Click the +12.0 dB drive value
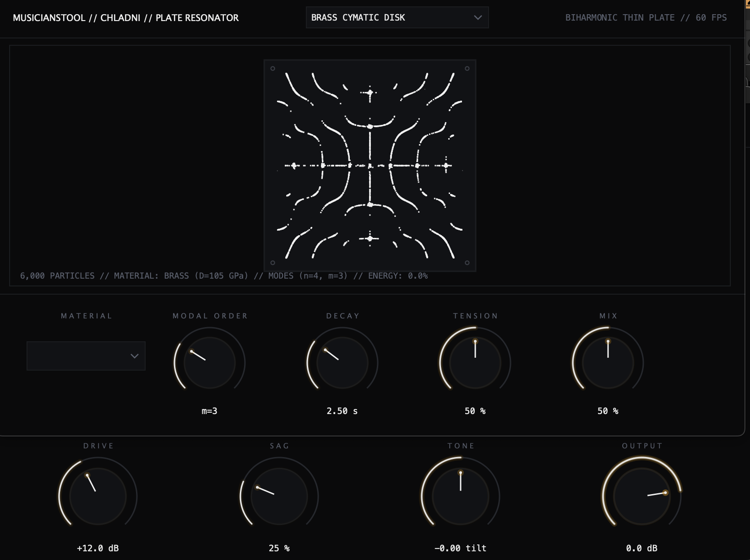The height and width of the screenshot is (560, 750). (98, 548)
